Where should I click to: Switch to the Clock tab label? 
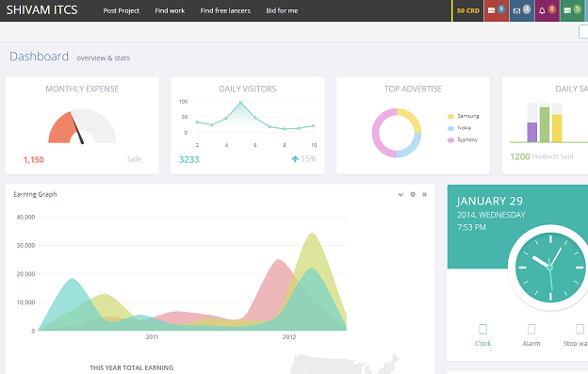[x=483, y=343]
